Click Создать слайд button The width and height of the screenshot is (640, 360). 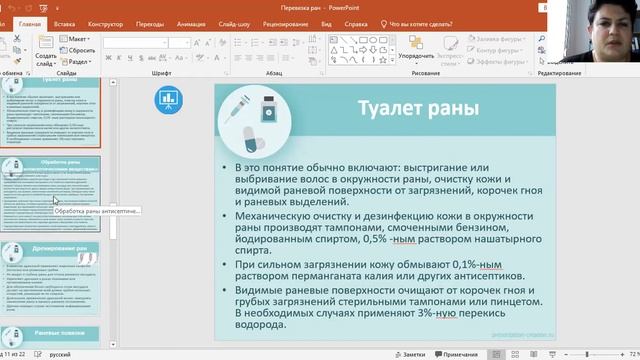coord(46,52)
